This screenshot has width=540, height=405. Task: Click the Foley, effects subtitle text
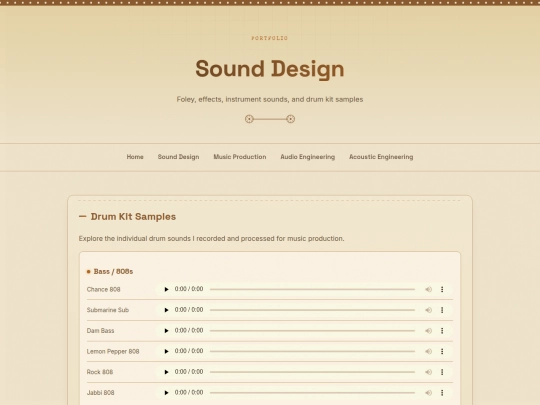pyautogui.click(x=270, y=99)
